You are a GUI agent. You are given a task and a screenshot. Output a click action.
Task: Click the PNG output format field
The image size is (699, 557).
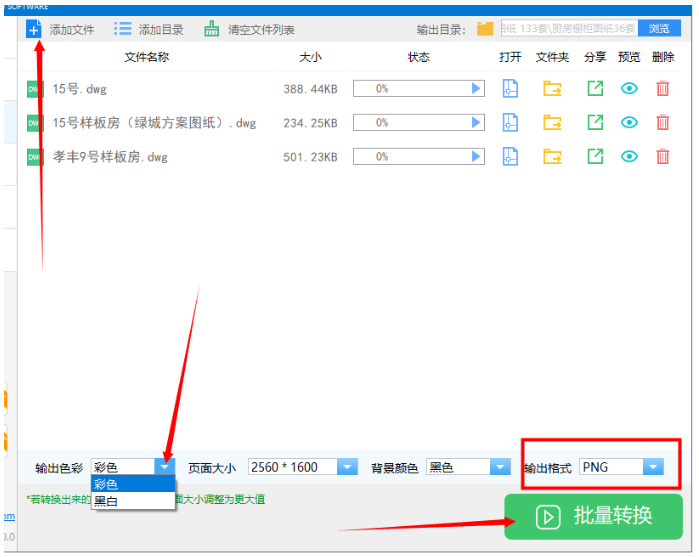coord(611,467)
